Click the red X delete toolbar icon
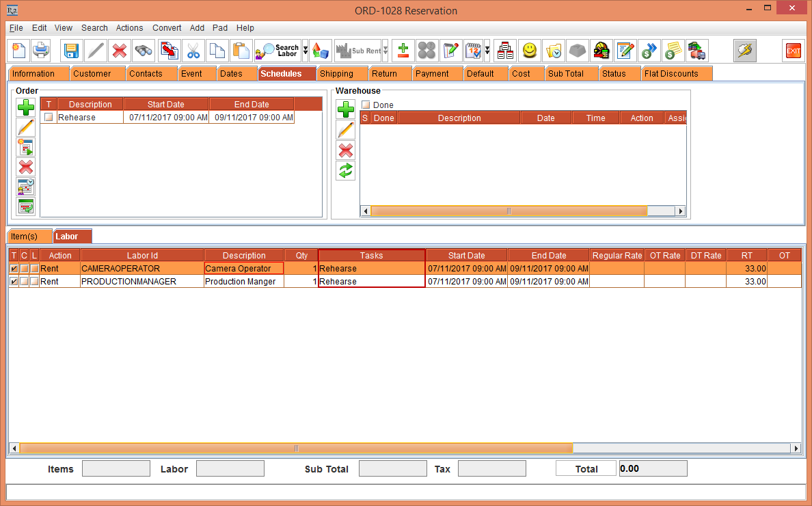Viewport: 812px width, 506px height. pos(120,51)
